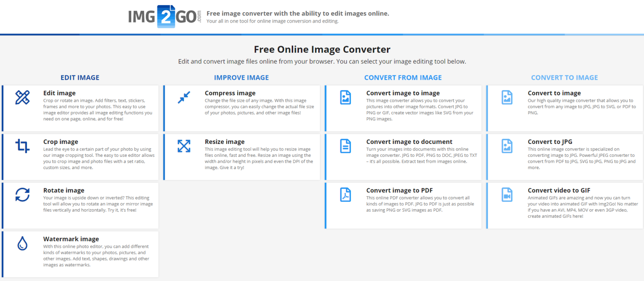644x281 pixels.
Task: Open the Rotate image tool title
Action: tap(64, 190)
